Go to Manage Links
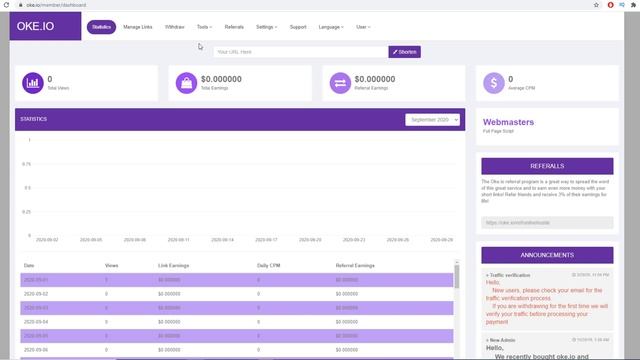This screenshot has height=360, width=640. (138, 27)
